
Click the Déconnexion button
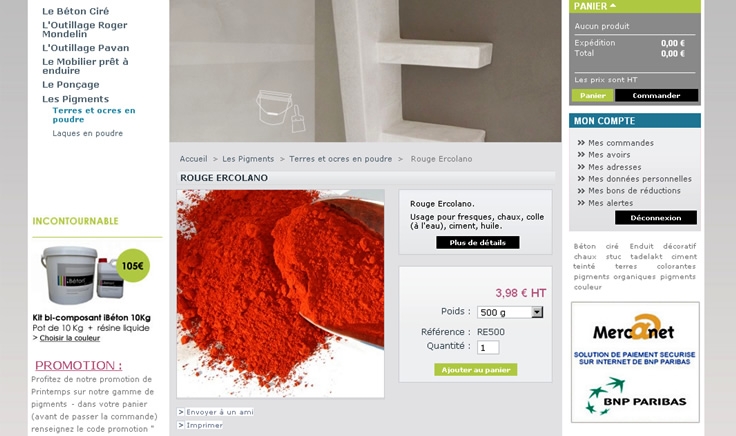tap(656, 218)
